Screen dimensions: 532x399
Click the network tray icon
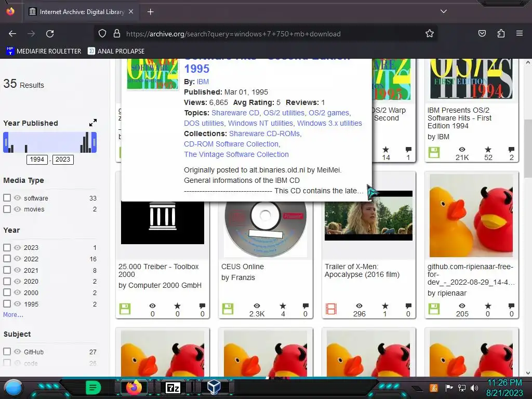coord(461,388)
